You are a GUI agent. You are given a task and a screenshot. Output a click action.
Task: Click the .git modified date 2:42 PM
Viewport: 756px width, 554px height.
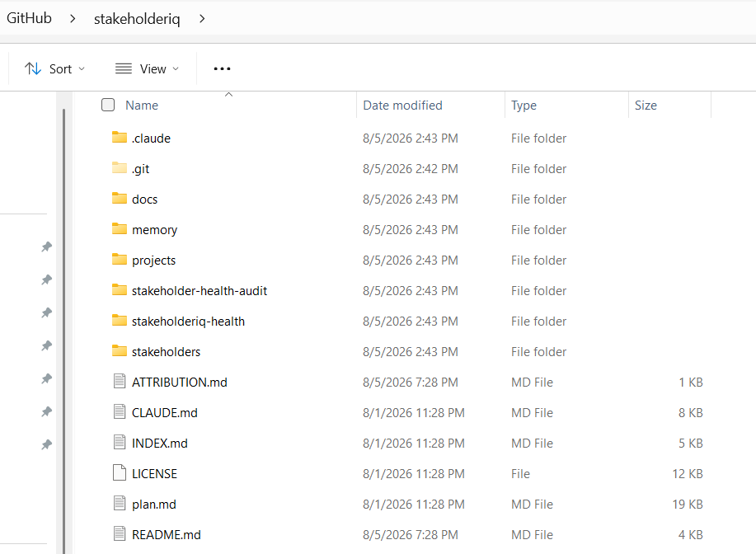[411, 169]
